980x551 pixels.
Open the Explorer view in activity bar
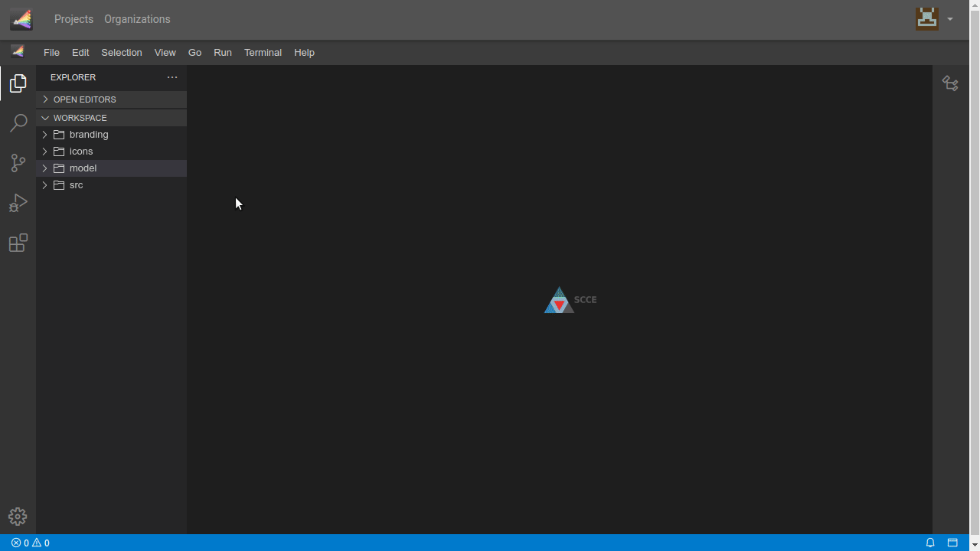(x=18, y=83)
